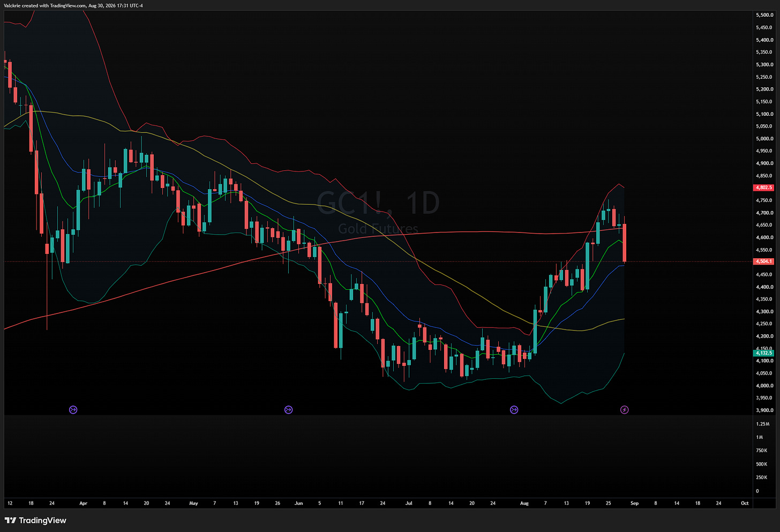The height and width of the screenshot is (532, 780).
Task: Select the 4,700.0 price axis label
Action: [764, 213]
